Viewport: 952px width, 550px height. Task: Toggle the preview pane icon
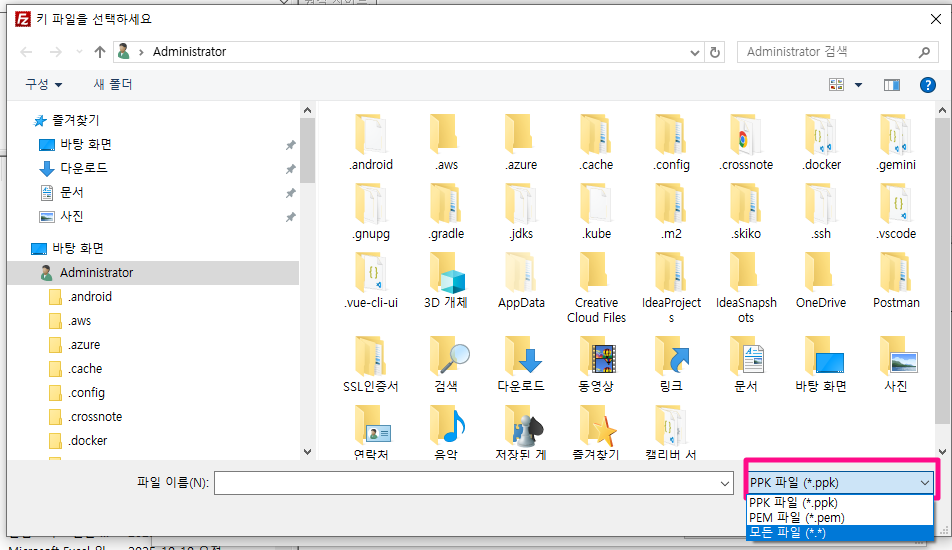pyautogui.click(x=891, y=85)
